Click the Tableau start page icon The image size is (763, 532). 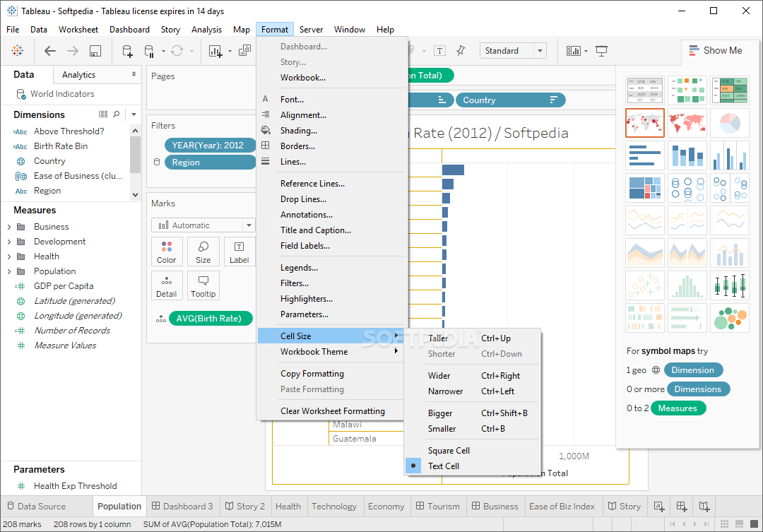[18, 51]
